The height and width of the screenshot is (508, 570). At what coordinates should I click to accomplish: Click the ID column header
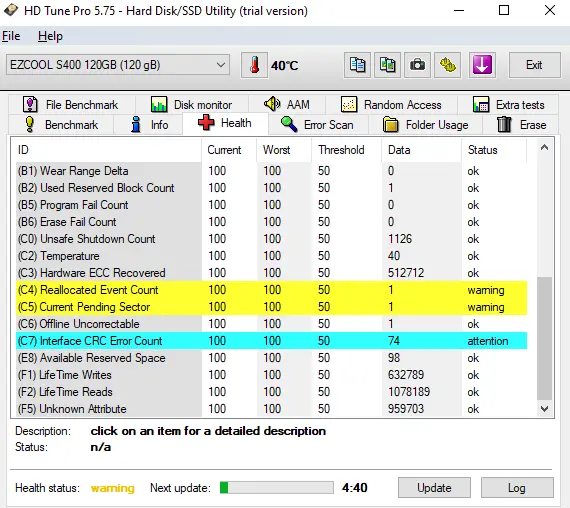tap(108, 150)
